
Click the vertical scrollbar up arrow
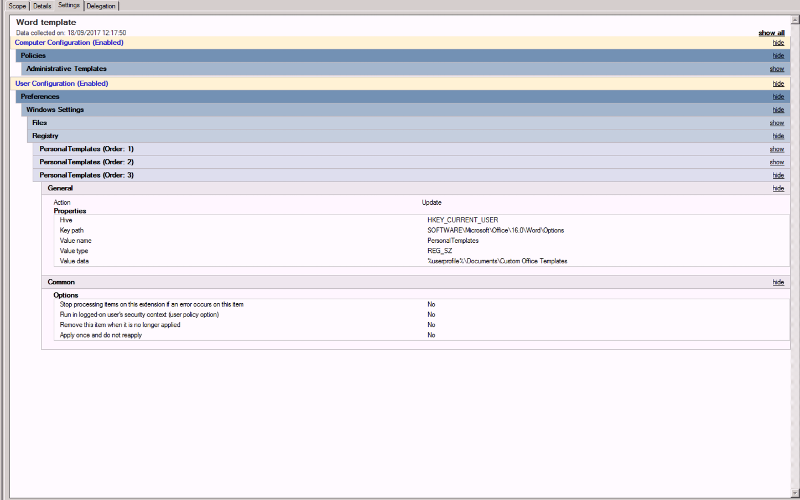pos(795,20)
